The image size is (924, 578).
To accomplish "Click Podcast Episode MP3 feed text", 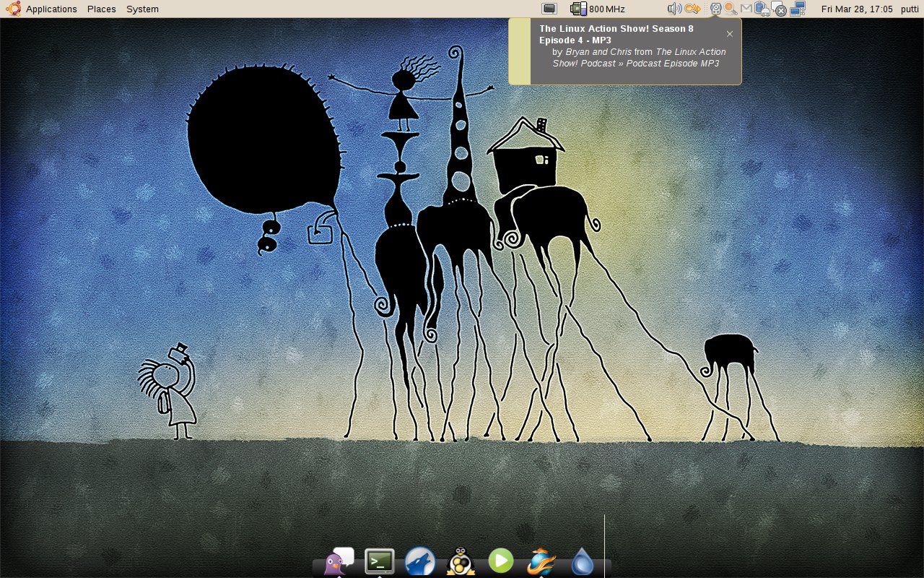I will 673,64.
